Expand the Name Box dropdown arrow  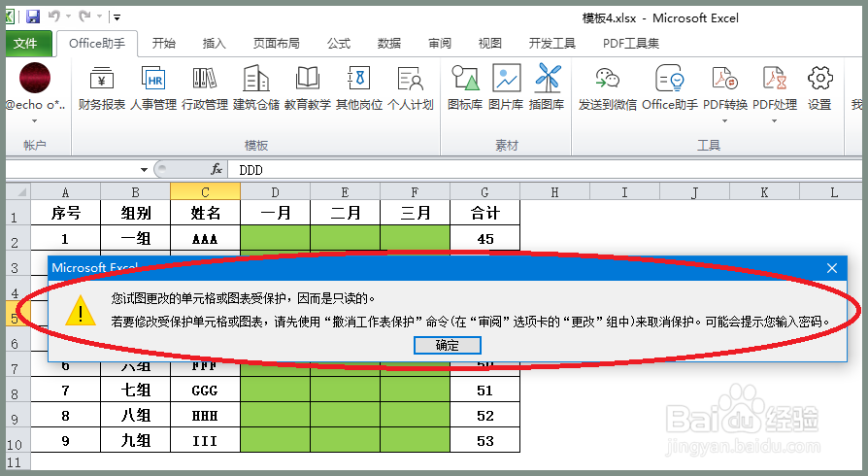tap(144, 170)
